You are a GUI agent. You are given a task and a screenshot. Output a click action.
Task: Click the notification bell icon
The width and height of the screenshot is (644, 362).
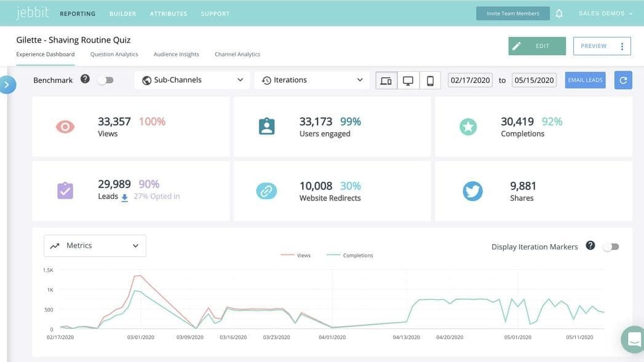[x=559, y=14]
